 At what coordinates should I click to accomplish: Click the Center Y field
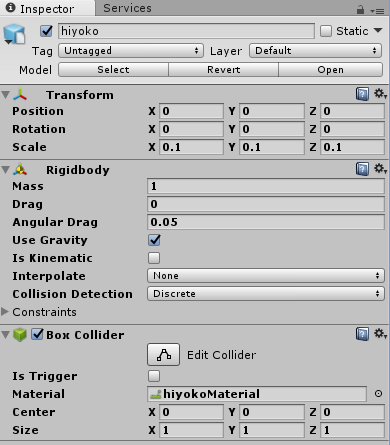(x=272, y=412)
